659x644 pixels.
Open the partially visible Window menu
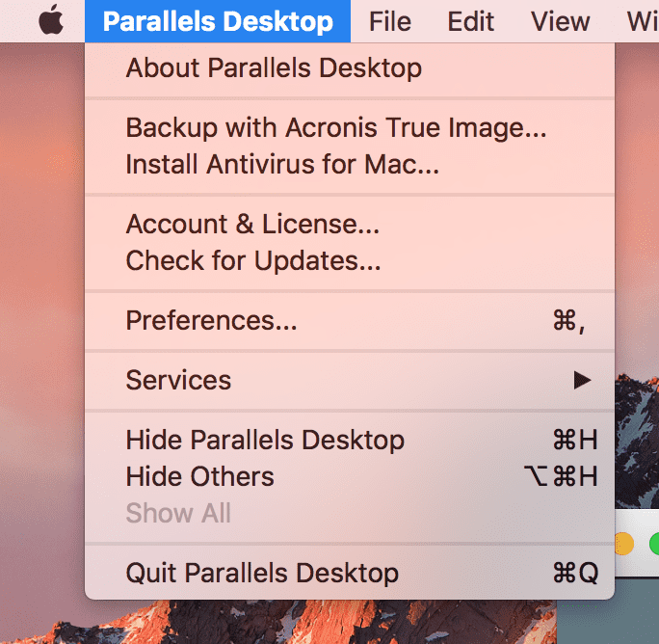tap(643, 21)
